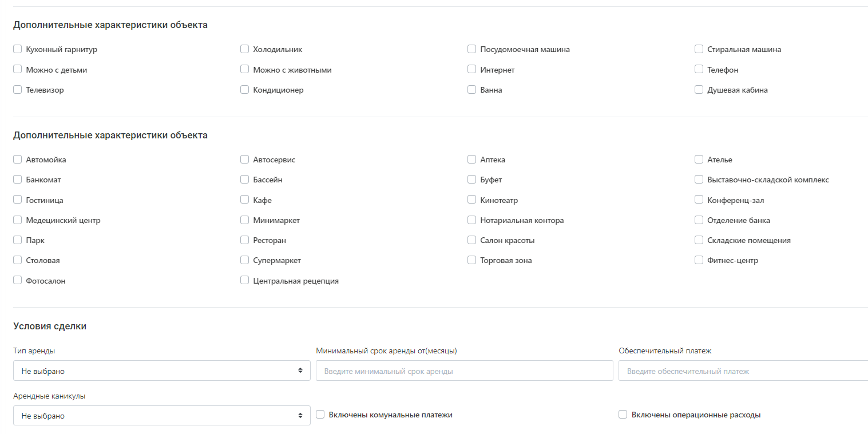Check the Центральная рецепция checkbox

(245, 280)
